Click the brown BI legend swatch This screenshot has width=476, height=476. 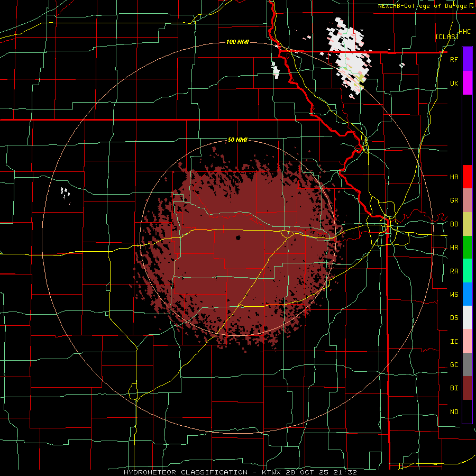[467, 388]
